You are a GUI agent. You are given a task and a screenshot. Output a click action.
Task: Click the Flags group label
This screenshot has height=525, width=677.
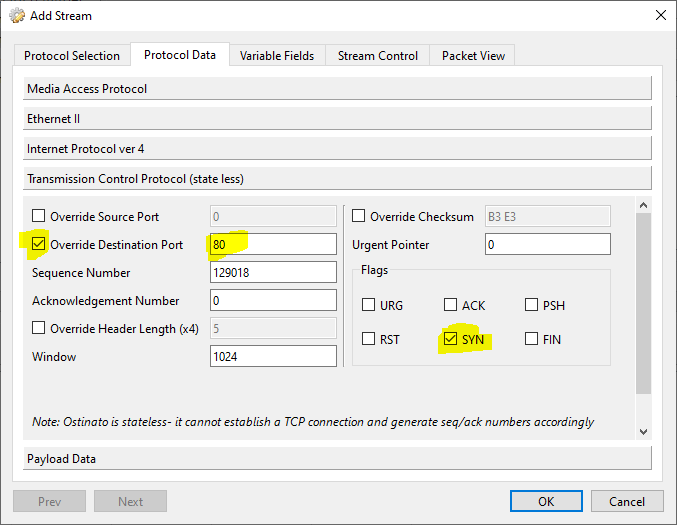(374, 270)
